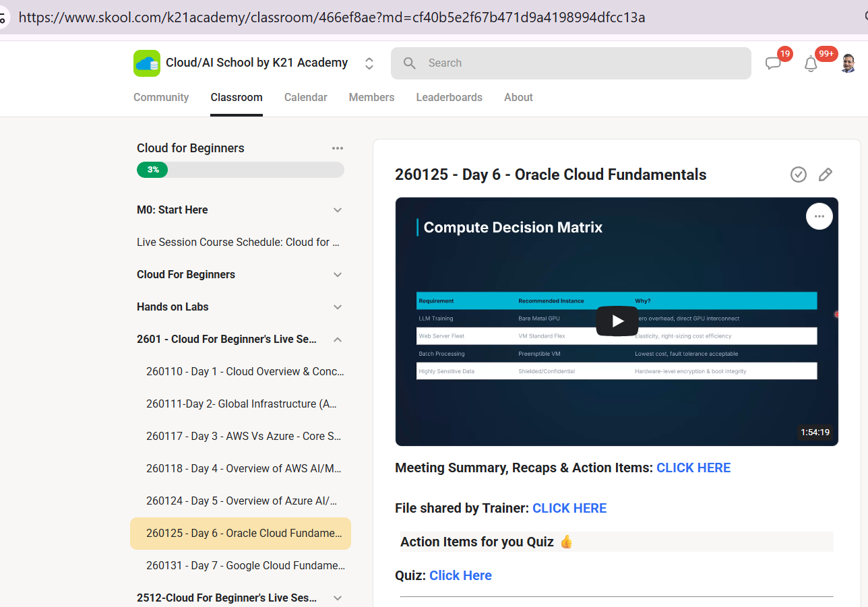Click 'Action Items for you Quiz' text
Screen dimensions: 868x607
[x=477, y=542]
